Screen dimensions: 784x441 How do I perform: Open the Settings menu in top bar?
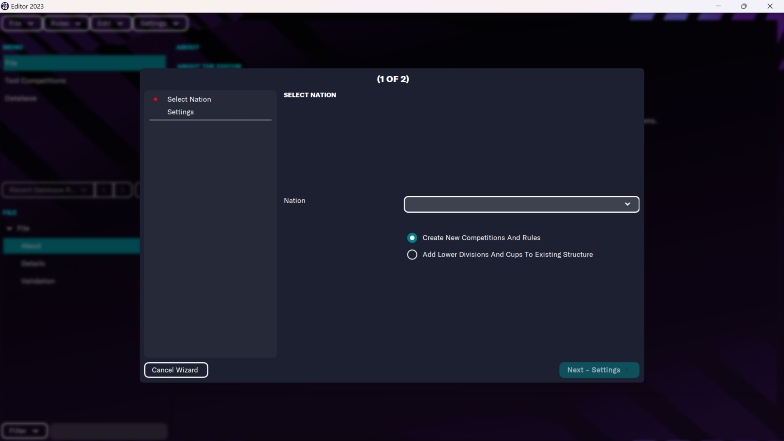(x=160, y=24)
